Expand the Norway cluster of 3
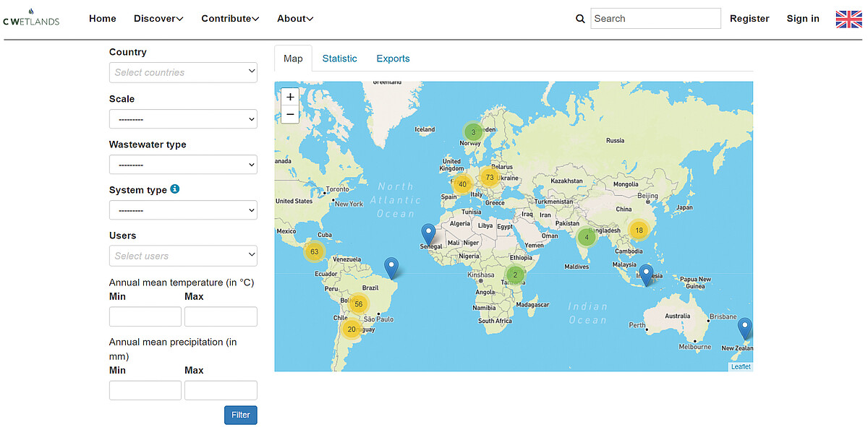Viewport: 868px width, 427px height. coord(473,132)
